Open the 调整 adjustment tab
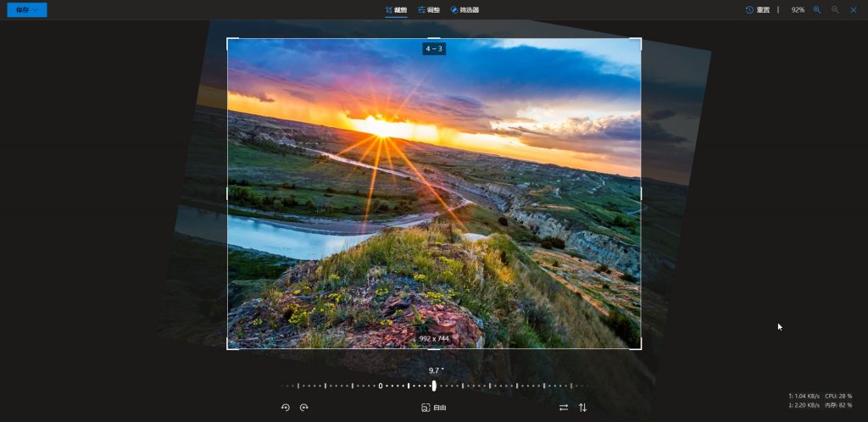This screenshot has width=868, height=422. [428, 10]
